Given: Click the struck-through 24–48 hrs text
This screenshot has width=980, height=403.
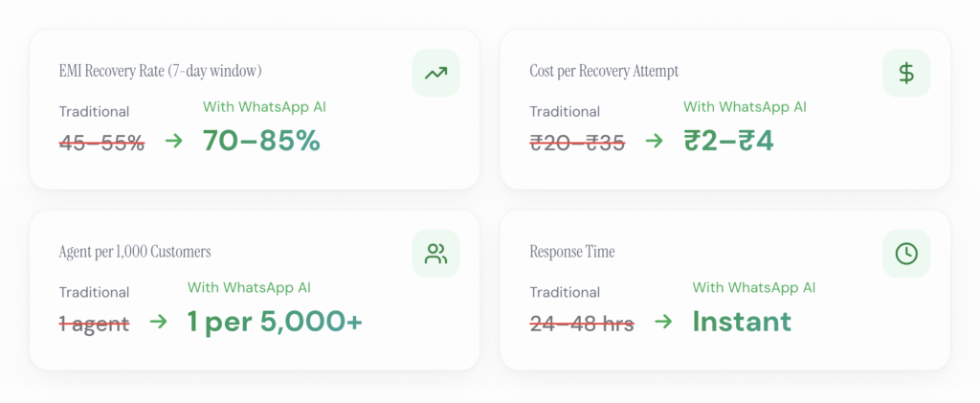Looking at the screenshot, I should click(x=582, y=324).
